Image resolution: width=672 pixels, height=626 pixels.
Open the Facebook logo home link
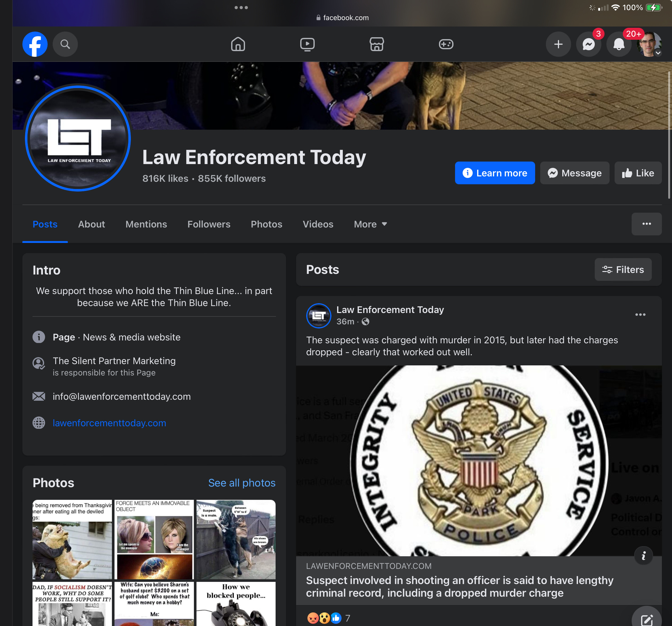click(35, 44)
